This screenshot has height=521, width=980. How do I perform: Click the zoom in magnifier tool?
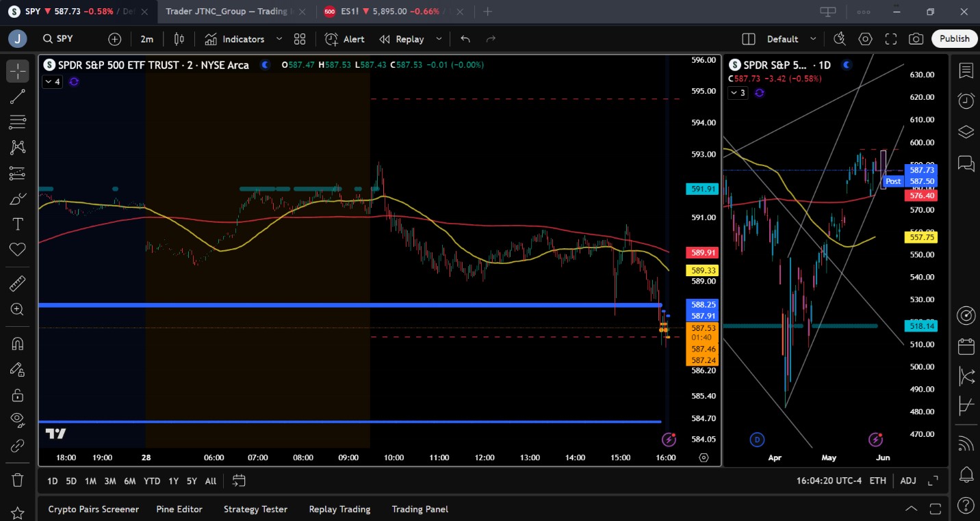point(18,309)
